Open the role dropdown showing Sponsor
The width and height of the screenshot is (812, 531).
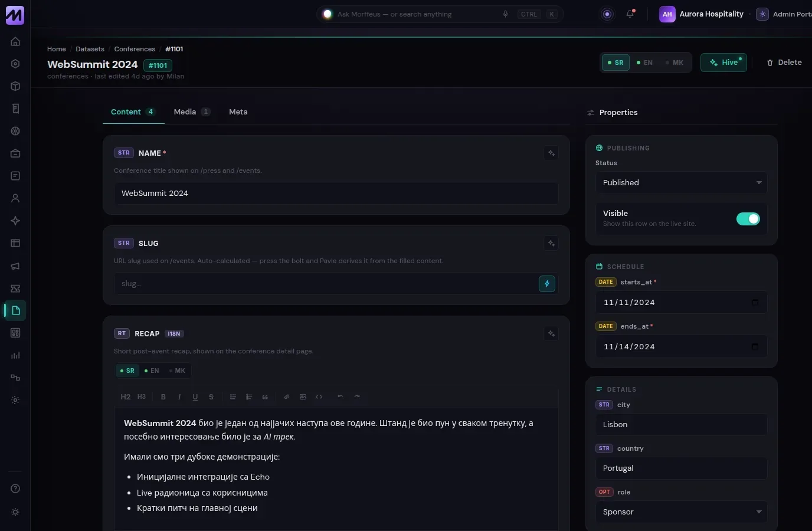tap(682, 512)
